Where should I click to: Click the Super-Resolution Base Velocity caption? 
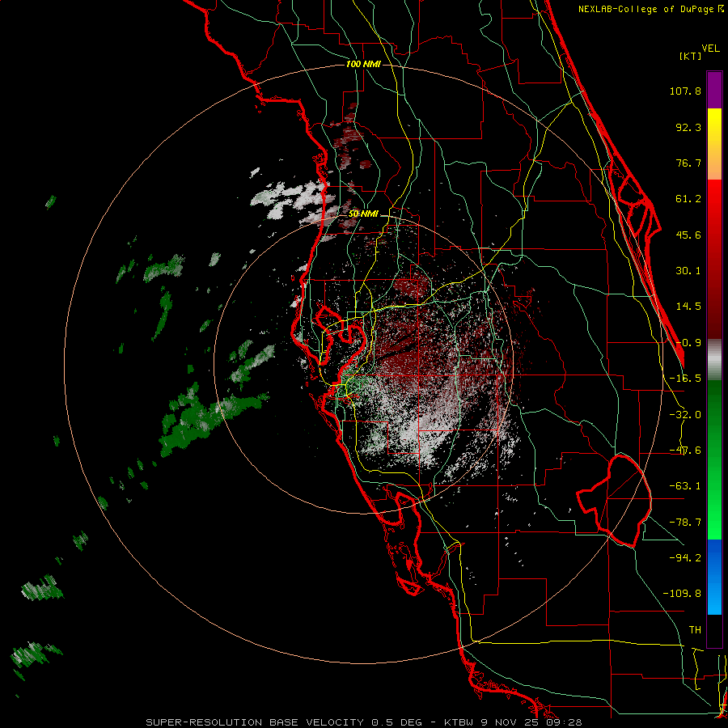[363, 722]
